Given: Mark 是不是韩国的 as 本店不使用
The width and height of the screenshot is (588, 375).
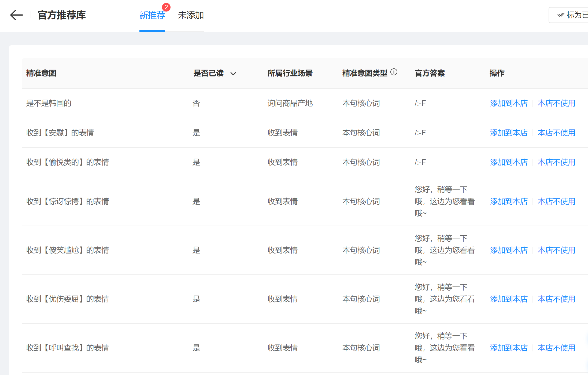Looking at the screenshot, I should pyautogui.click(x=556, y=103).
